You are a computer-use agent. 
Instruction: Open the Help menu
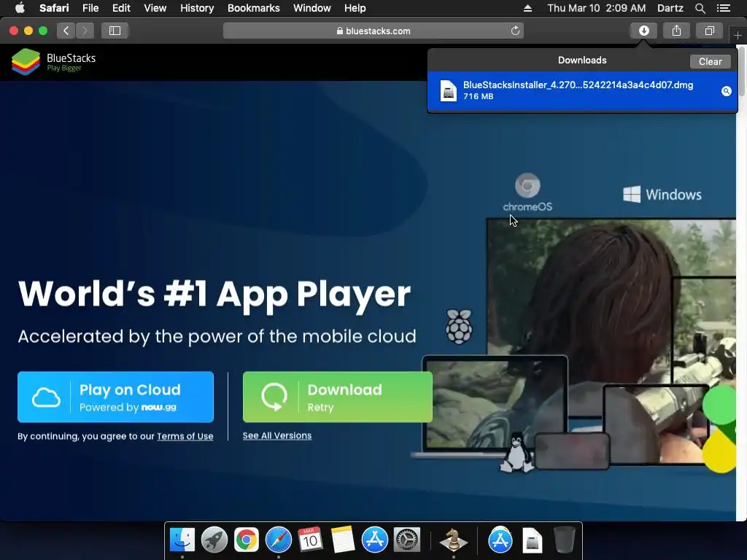[x=355, y=8]
